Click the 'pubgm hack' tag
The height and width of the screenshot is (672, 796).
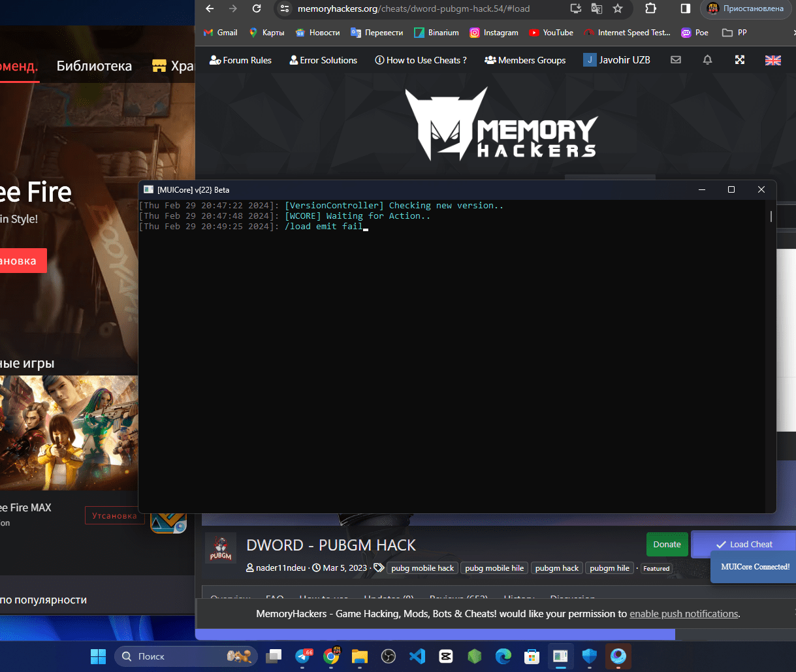pos(557,568)
